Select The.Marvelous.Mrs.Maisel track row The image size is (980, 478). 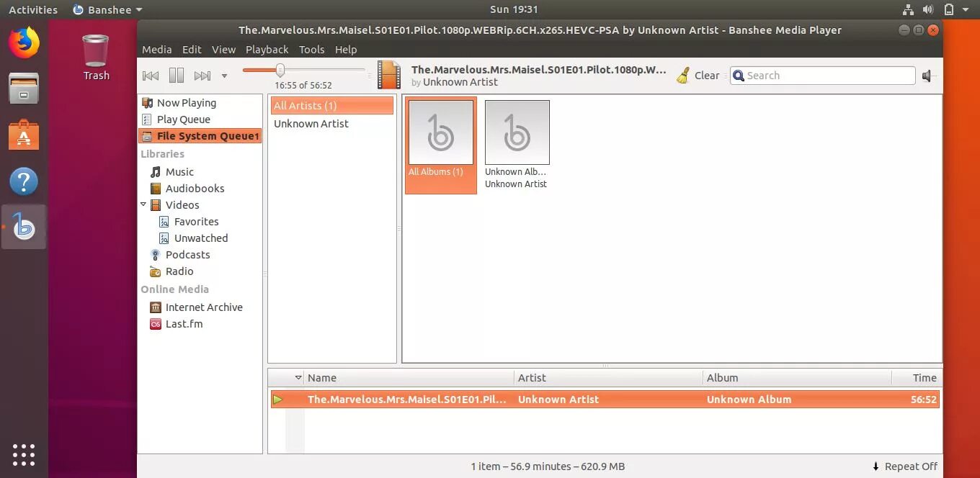click(x=605, y=400)
